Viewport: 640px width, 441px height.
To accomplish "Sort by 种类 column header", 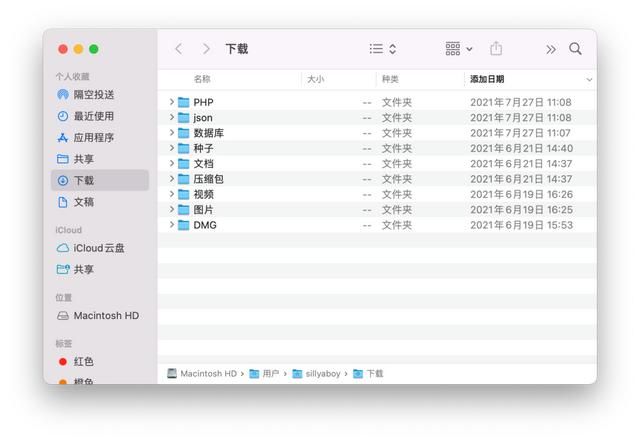I will pyautogui.click(x=390, y=79).
